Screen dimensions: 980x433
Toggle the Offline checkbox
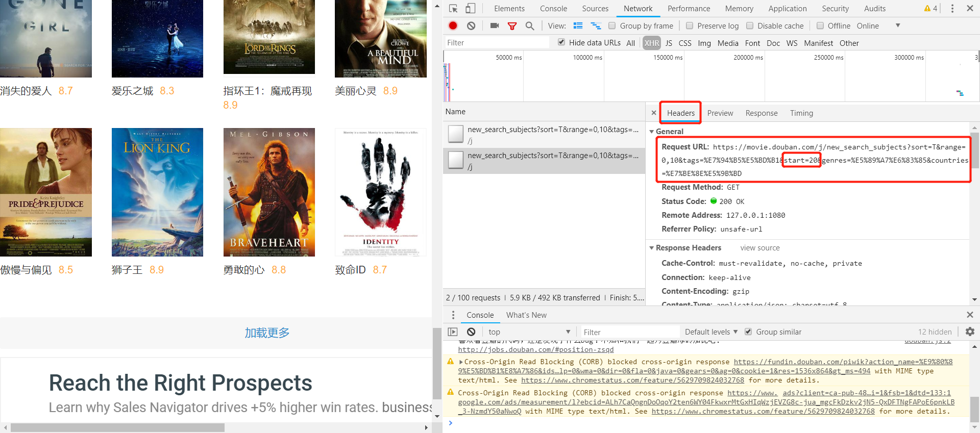pyautogui.click(x=820, y=26)
